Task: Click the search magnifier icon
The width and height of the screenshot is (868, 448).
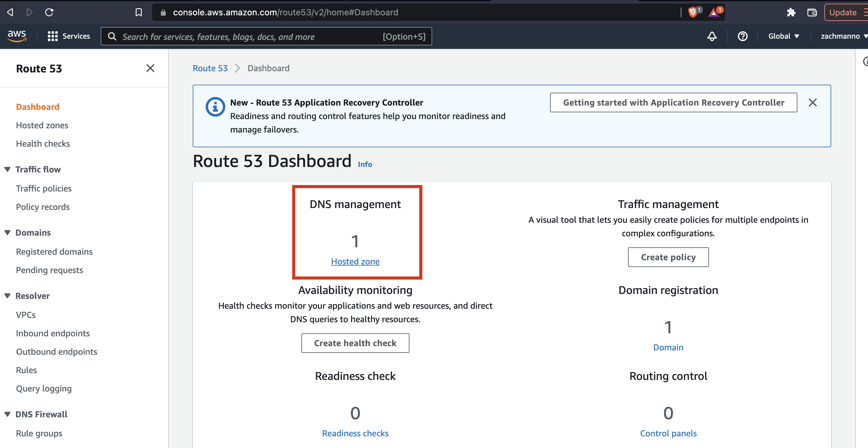Action: (x=112, y=37)
